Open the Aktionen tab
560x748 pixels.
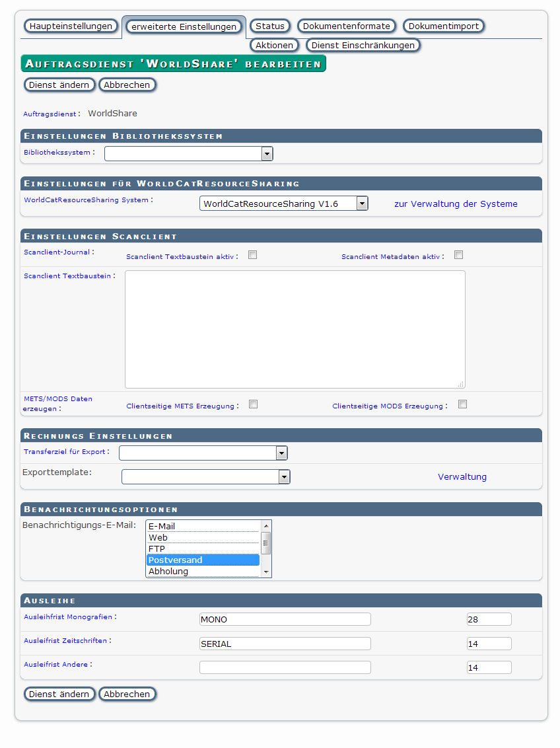[x=275, y=46]
